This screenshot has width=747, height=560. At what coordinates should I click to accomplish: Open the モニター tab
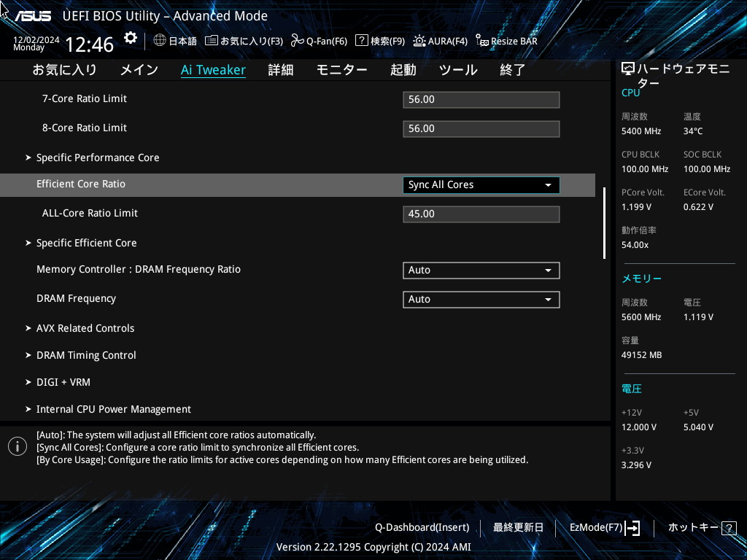pos(342,70)
